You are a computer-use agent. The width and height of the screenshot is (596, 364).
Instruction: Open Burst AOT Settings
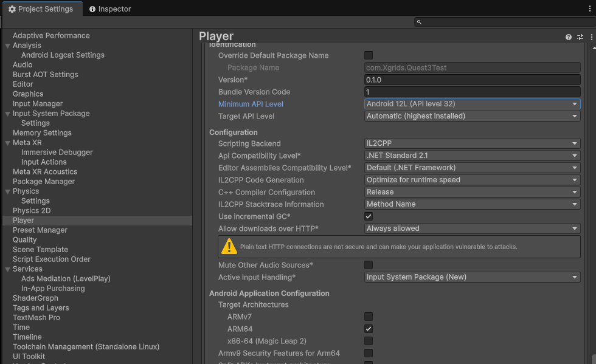pyautogui.click(x=45, y=75)
